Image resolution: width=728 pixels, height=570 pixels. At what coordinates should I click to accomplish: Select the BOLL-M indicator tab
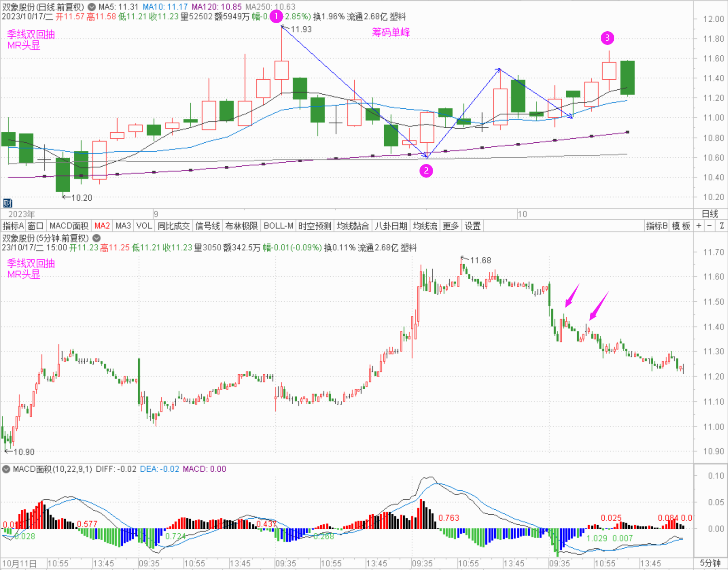tap(278, 226)
